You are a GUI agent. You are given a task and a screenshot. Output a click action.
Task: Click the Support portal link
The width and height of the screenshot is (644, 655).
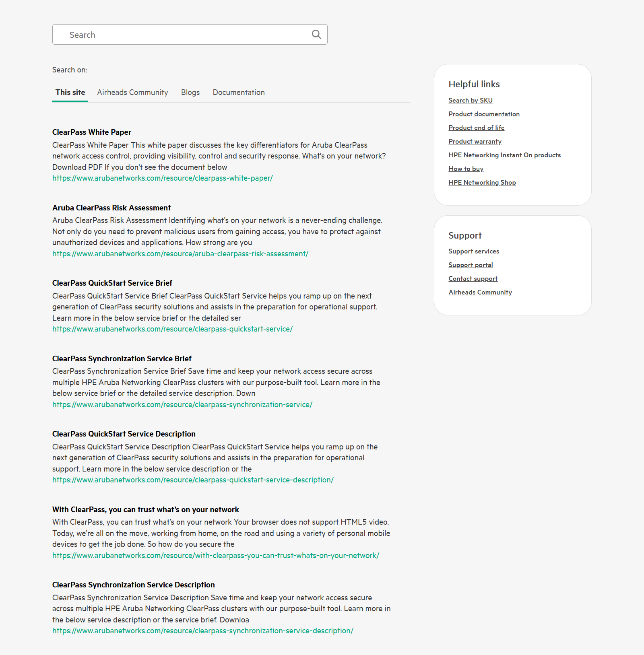(x=470, y=265)
